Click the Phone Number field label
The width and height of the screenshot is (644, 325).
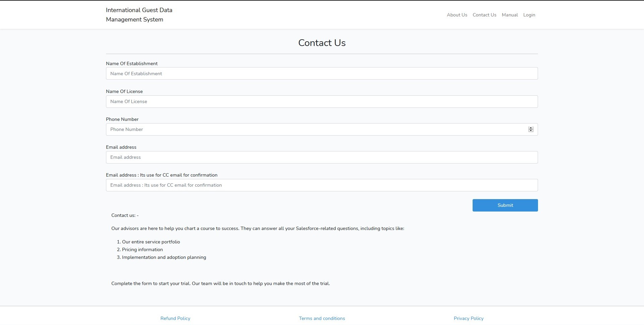pos(122,119)
